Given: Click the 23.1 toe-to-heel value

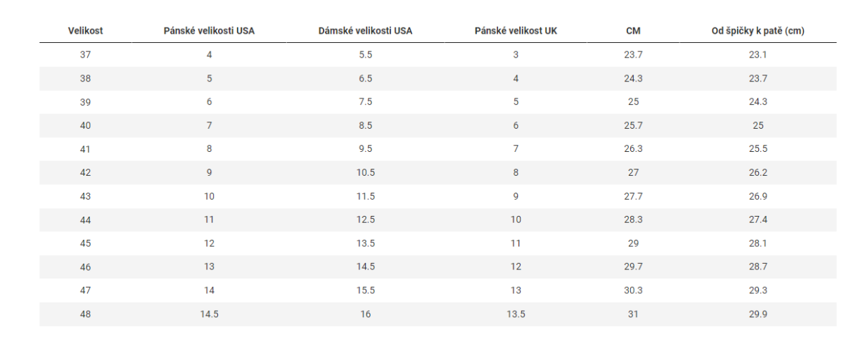Looking at the screenshot, I should point(758,55).
